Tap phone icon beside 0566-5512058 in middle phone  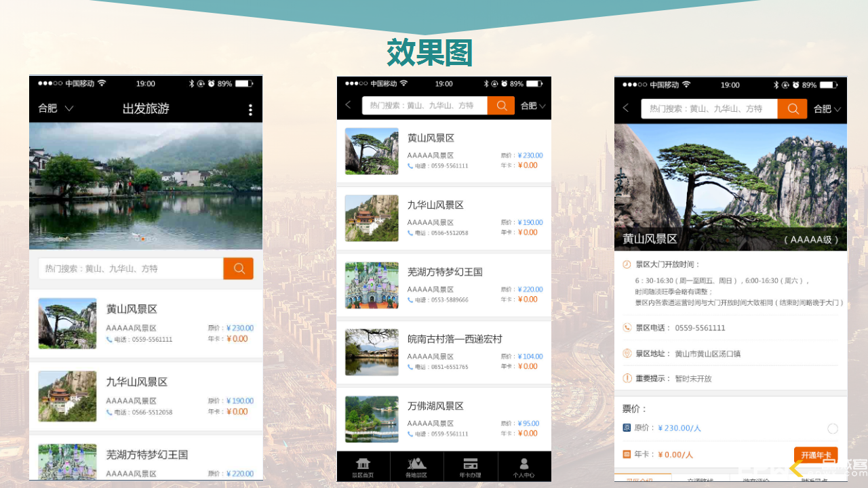[x=410, y=233]
